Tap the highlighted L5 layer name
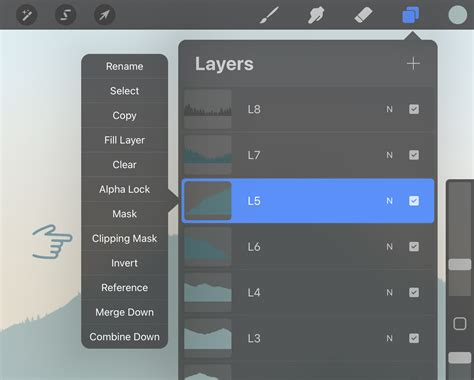Viewport: 474px width, 380px height. (254, 201)
